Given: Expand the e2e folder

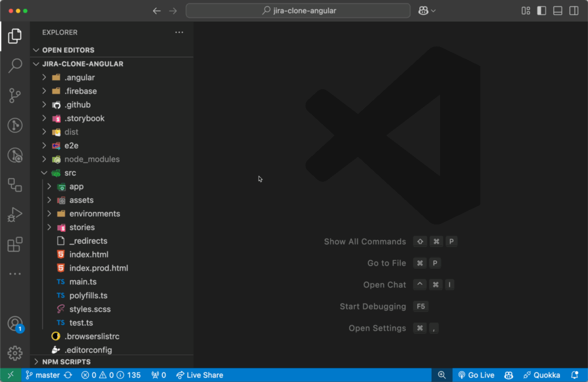Looking at the screenshot, I should click(112, 145).
